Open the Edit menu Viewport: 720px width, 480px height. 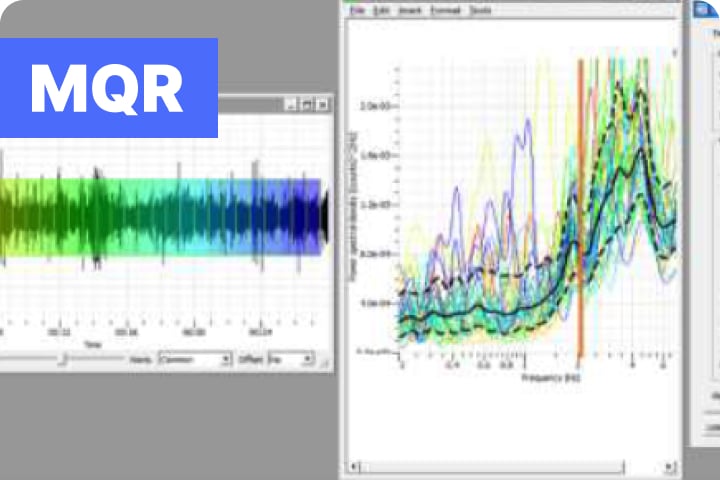click(x=382, y=10)
